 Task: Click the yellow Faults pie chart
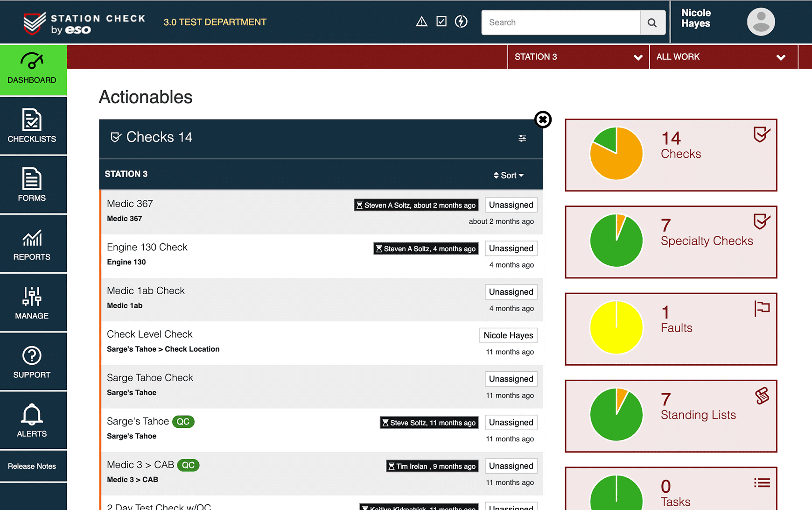point(616,327)
